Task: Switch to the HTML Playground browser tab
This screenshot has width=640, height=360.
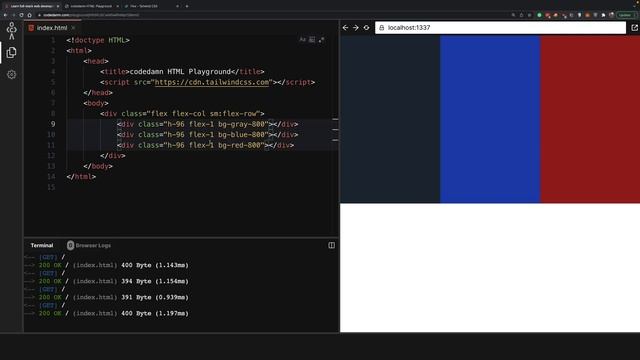Action: coord(92,6)
